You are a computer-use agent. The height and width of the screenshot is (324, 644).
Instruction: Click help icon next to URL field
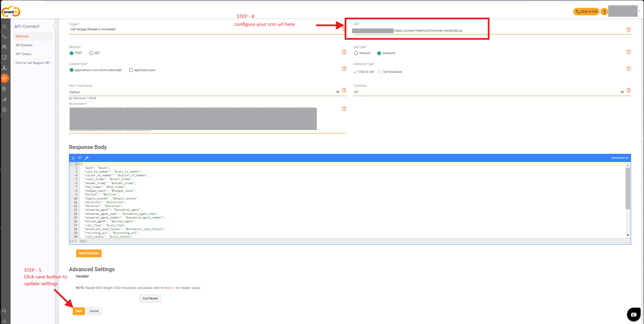629,30
